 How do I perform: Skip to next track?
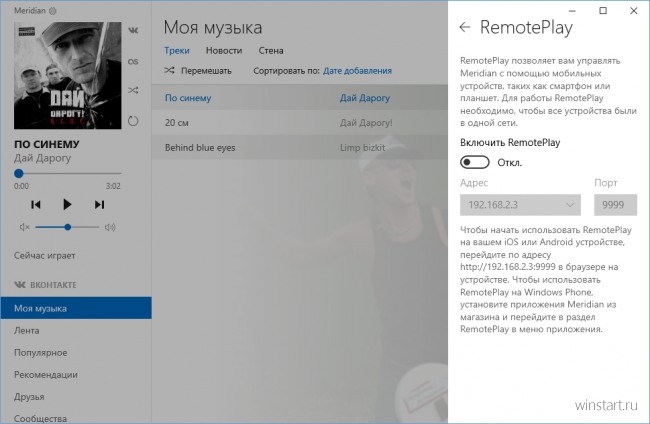tap(99, 204)
